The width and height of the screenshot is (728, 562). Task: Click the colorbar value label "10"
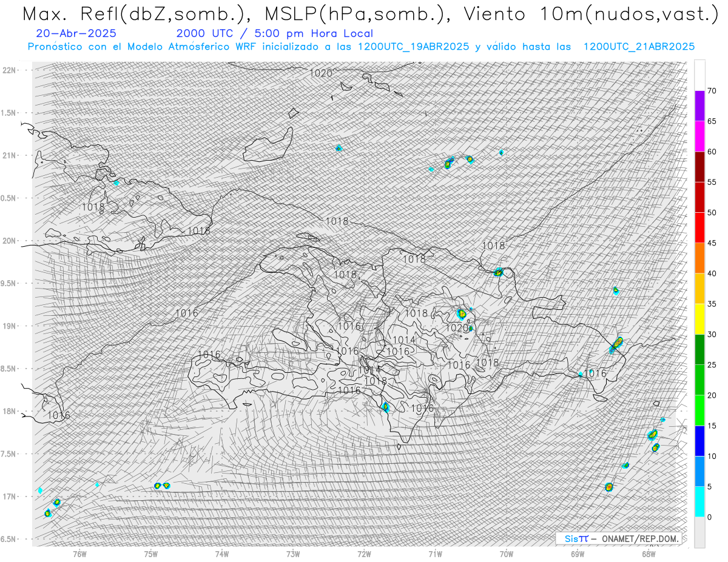712,456
